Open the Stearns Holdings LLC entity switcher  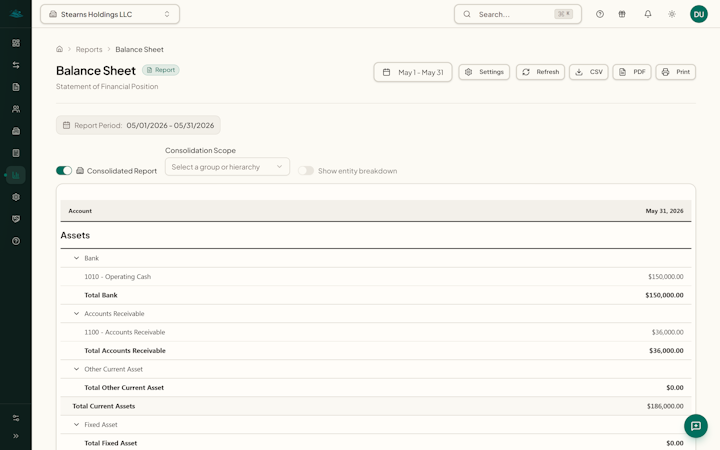point(110,14)
